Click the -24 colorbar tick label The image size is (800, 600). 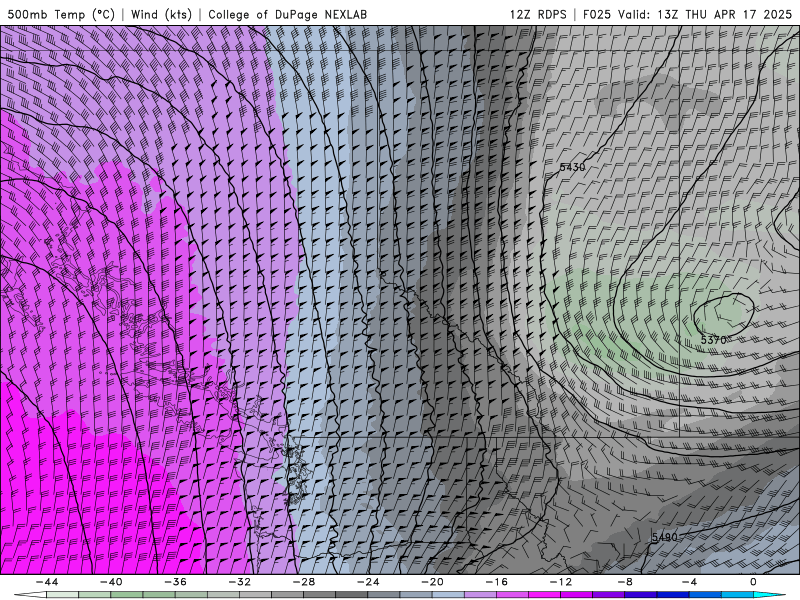(x=368, y=582)
